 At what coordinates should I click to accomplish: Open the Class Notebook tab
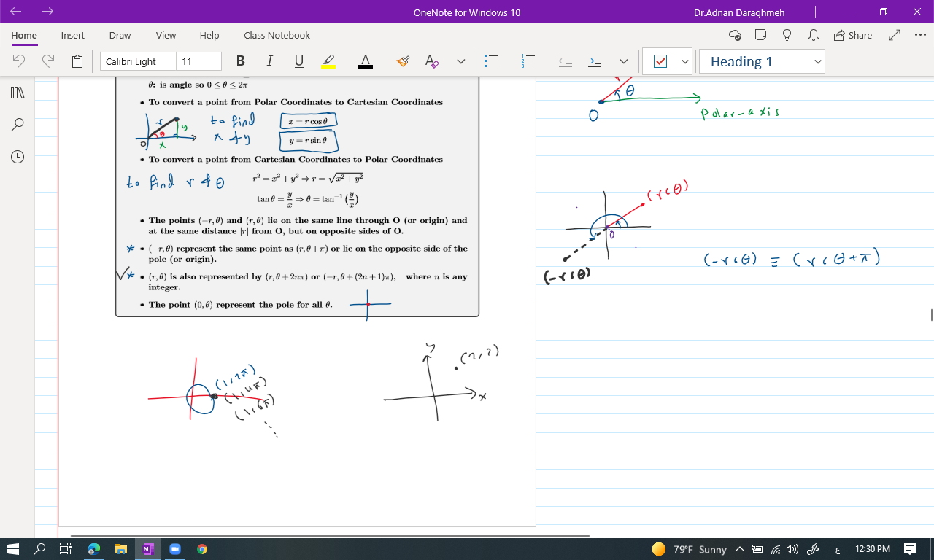[277, 35]
